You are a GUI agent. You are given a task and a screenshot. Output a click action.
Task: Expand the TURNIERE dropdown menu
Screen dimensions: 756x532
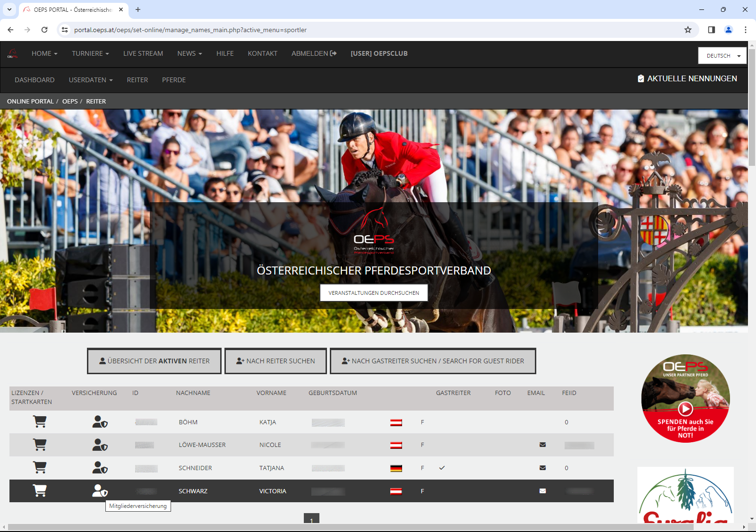tap(90, 53)
